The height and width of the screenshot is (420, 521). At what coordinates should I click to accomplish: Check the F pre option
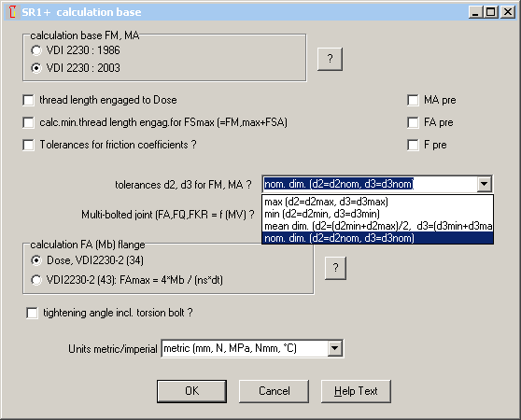point(413,145)
